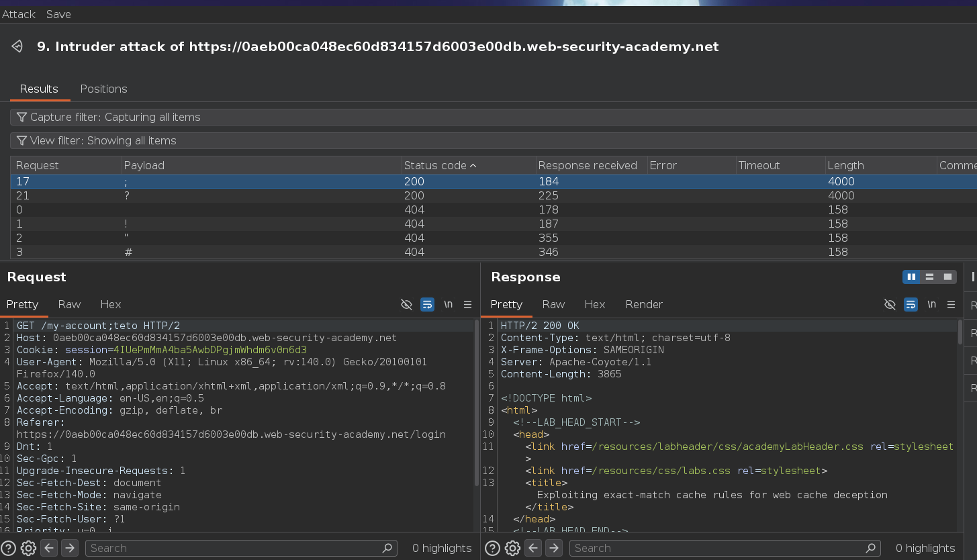Switch to the Positions tab

pyautogui.click(x=103, y=89)
